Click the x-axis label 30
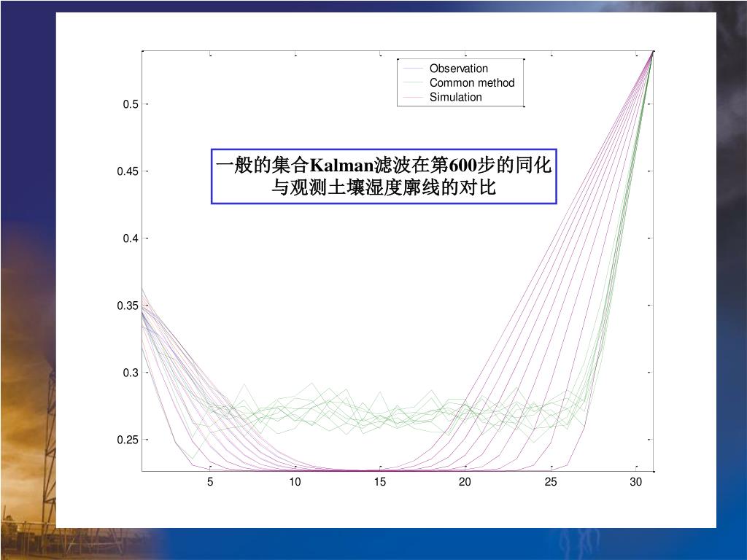The width and height of the screenshot is (747, 560). (635, 482)
